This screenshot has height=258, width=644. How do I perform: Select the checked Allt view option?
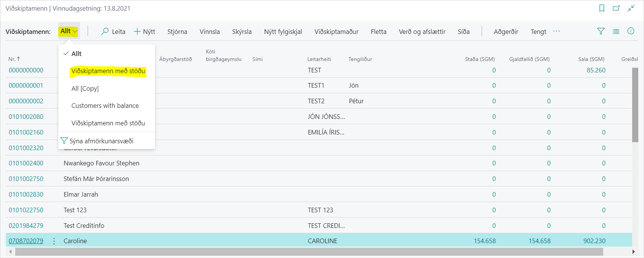point(76,54)
